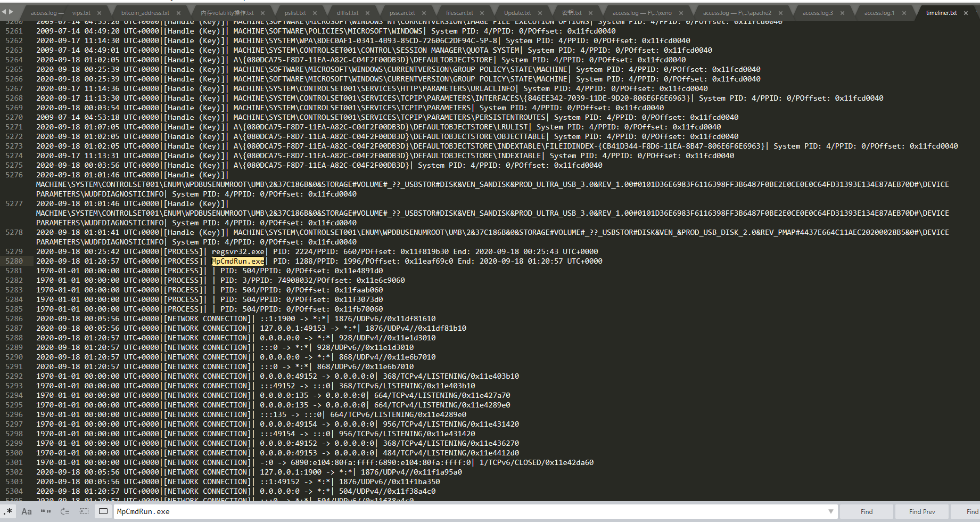The image size is (980, 522).
Task: Toggle whole word matching
Action: 46,511
